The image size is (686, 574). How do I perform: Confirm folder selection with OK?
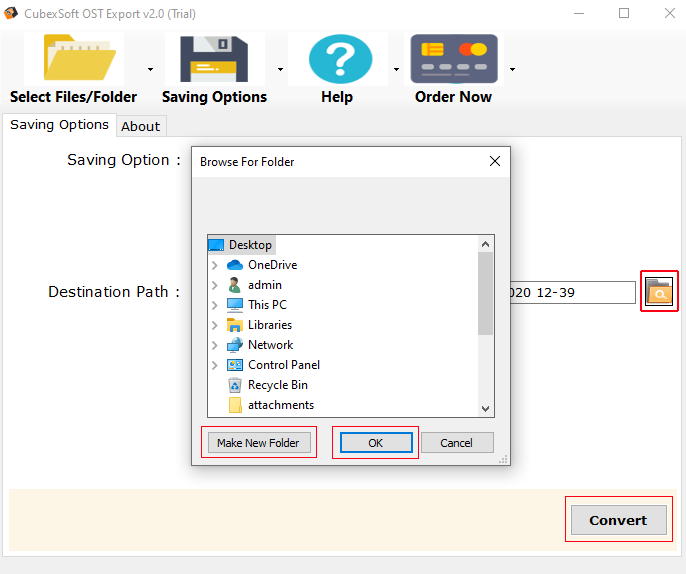[376, 443]
